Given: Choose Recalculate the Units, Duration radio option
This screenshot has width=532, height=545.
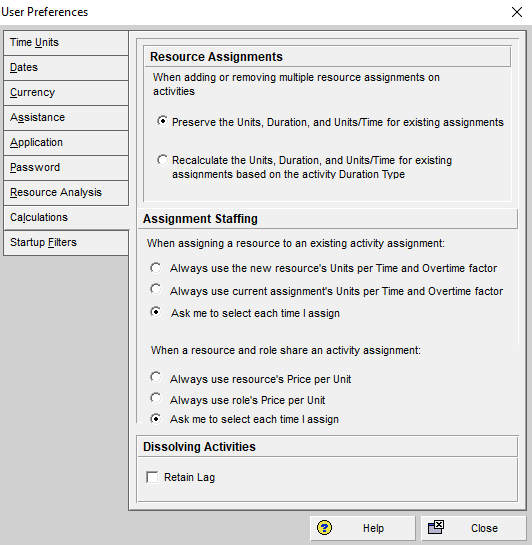Looking at the screenshot, I should click(x=162, y=160).
